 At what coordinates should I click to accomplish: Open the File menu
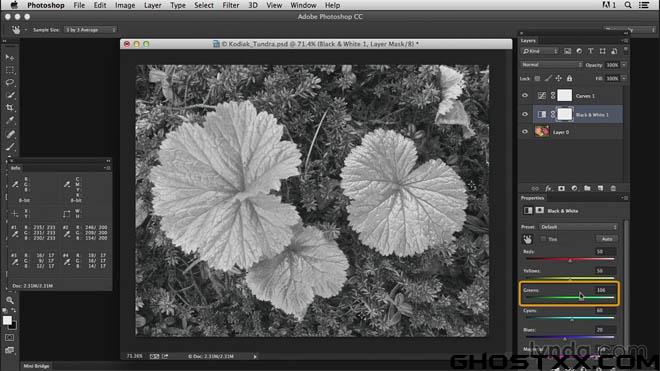pos(79,5)
